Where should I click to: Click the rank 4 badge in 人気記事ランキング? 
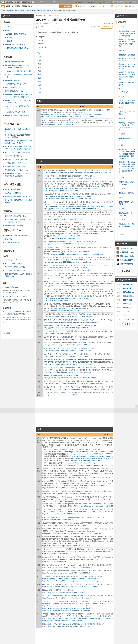(118, 260)
